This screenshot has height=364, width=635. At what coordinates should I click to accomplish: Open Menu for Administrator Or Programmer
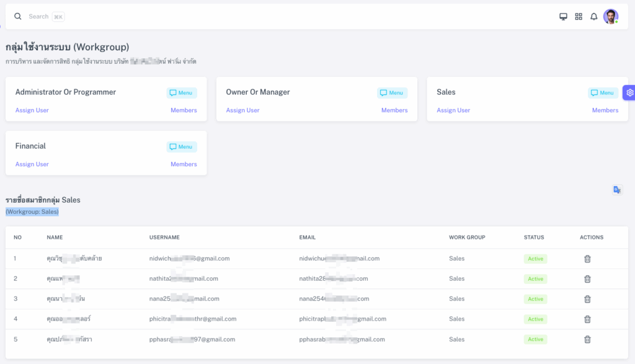181,93
